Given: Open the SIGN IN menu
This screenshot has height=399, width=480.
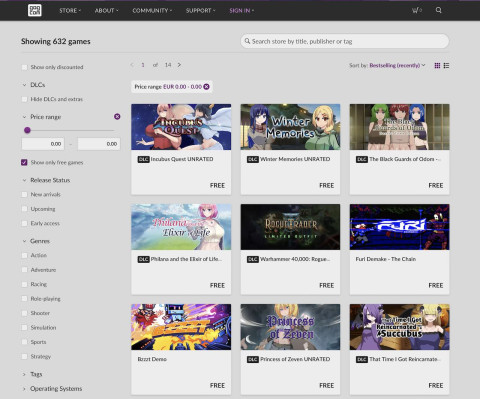Looking at the screenshot, I should [242, 10].
